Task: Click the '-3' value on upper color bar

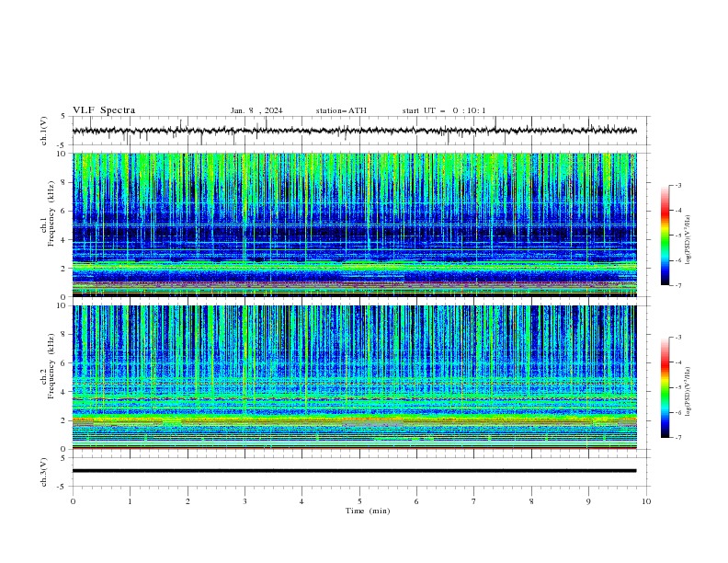Action: pos(677,185)
